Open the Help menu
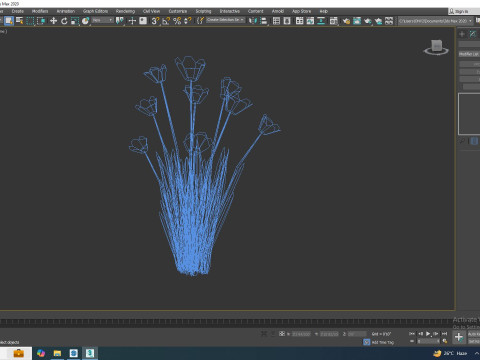Screen dimensions: 480x360 pos(323,11)
